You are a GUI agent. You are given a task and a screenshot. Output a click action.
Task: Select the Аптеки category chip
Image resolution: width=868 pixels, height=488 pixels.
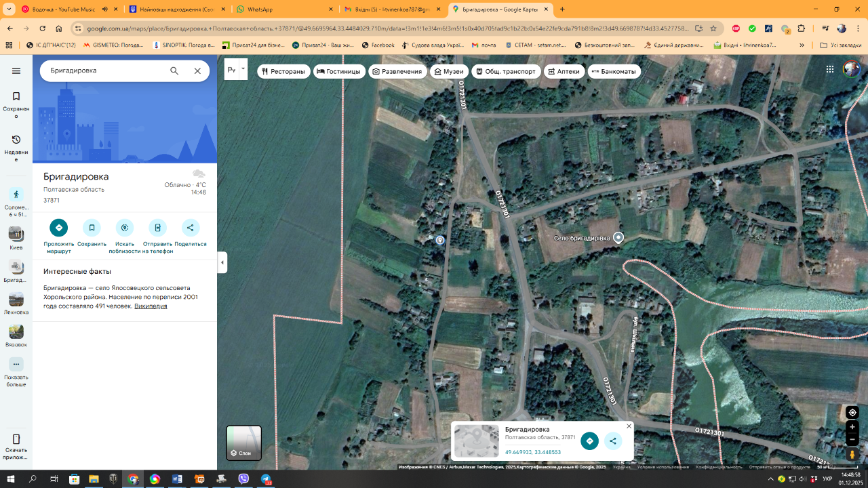[x=564, y=71]
